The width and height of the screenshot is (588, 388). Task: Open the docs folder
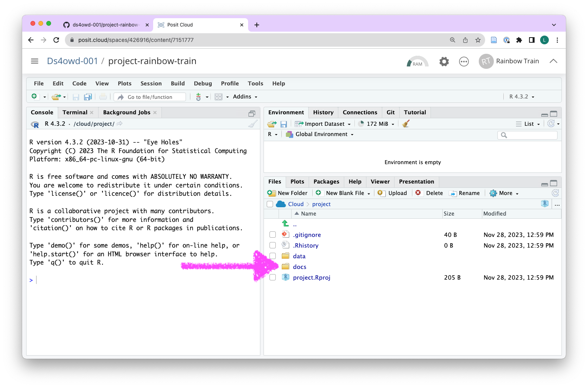tap(300, 267)
